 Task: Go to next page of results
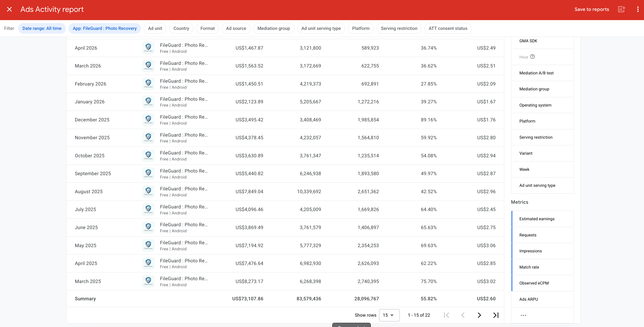point(479,315)
